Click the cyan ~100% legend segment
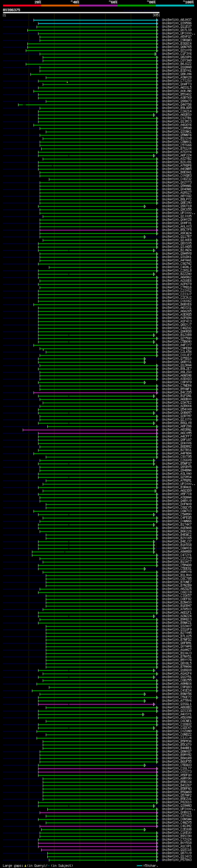The image size is (197, 868). tap(175, 6)
